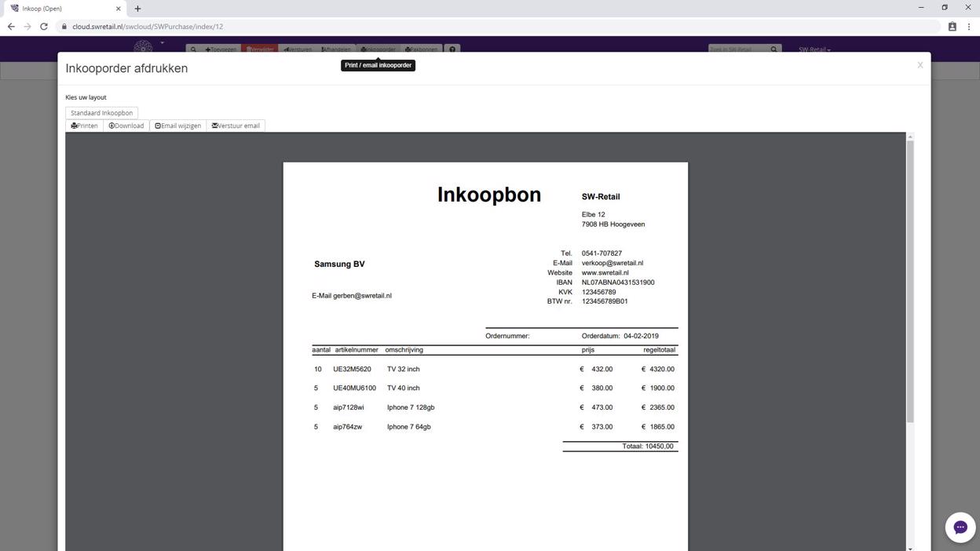
Task: Click the help question mark icon
Action: pos(452,49)
